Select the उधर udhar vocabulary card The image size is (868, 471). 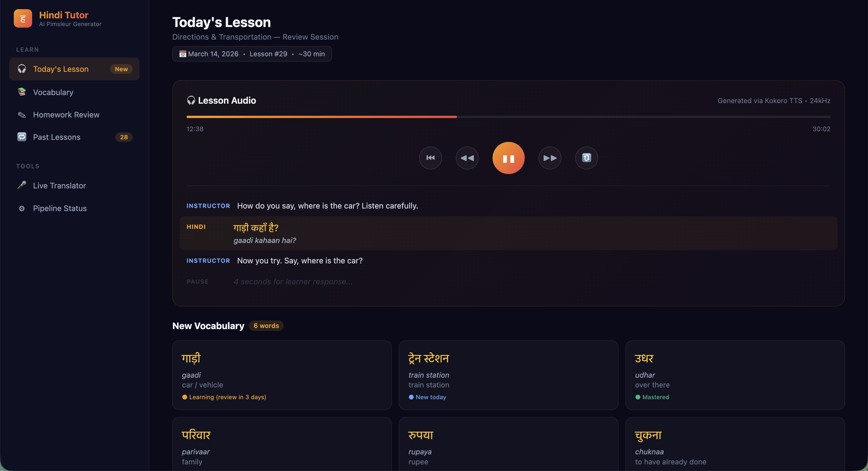coord(735,375)
